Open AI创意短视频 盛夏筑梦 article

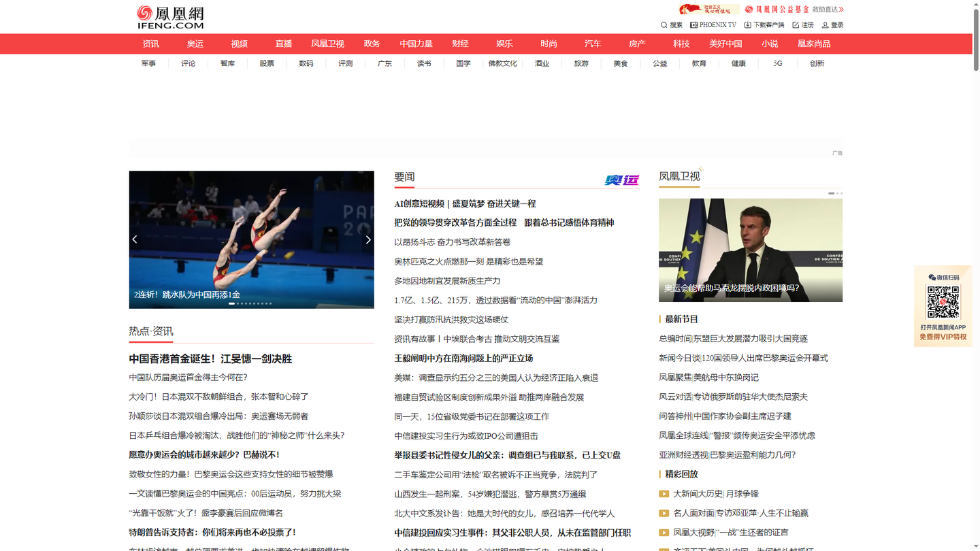coord(465,203)
